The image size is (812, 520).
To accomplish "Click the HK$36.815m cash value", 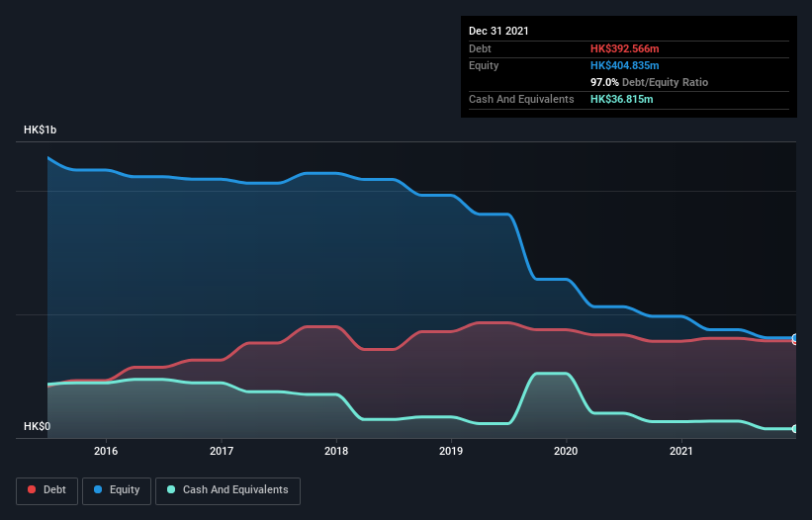I will click(x=621, y=99).
